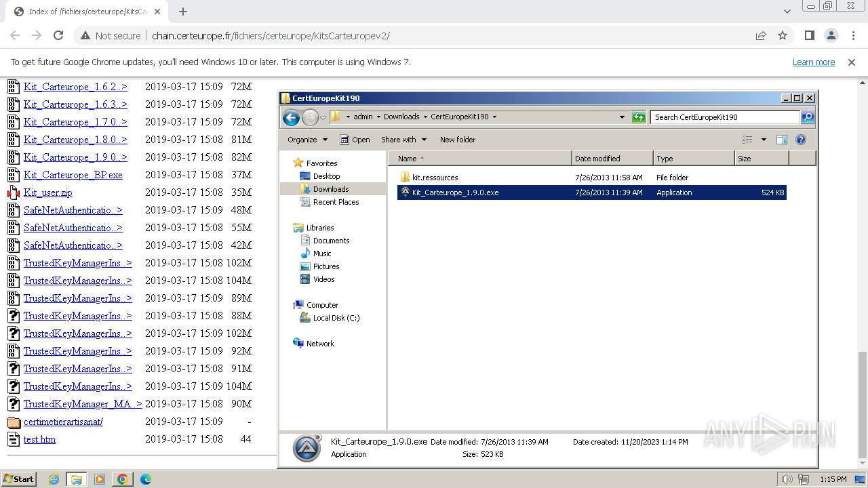Select Local Disk (C:)
The width and height of the screenshot is (868, 488).
(336, 318)
